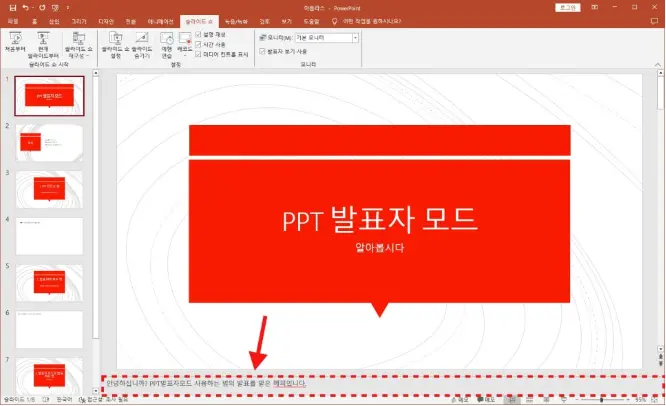The height and width of the screenshot is (406, 666).
Task: Click the 슬라이드 노트 button in status bar
Action: click(x=462, y=399)
